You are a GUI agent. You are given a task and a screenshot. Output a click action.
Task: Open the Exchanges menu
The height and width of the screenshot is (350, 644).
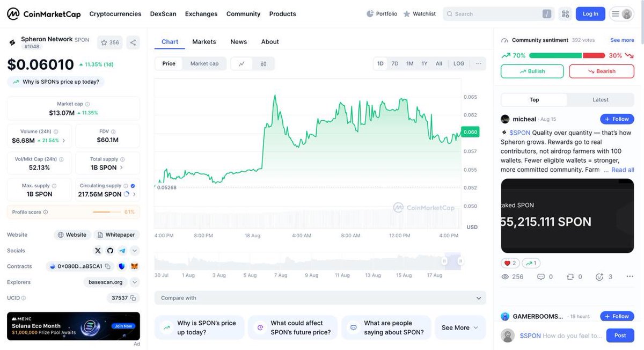pyautogui.click(x=201, y=14)
